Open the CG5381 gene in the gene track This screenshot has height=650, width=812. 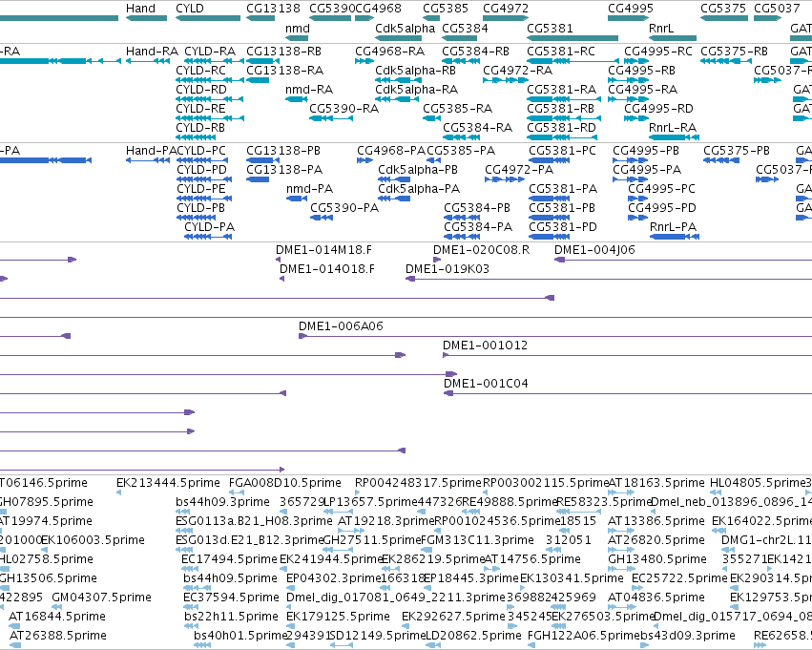(x=573, y=38)
